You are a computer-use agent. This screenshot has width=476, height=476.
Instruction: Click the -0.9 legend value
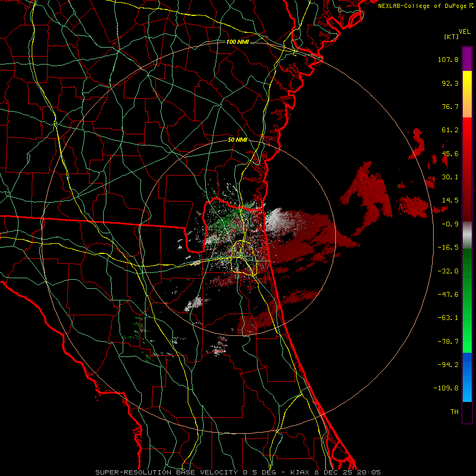point(450,224)
